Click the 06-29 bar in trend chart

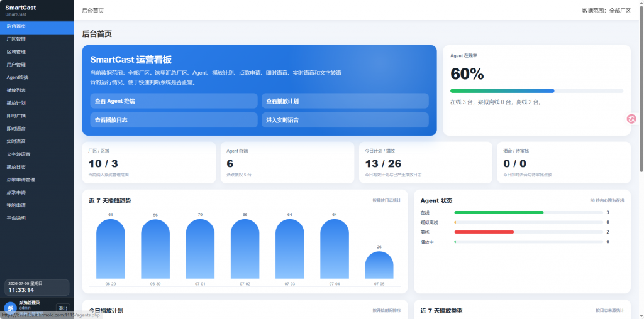coord(111,249)
